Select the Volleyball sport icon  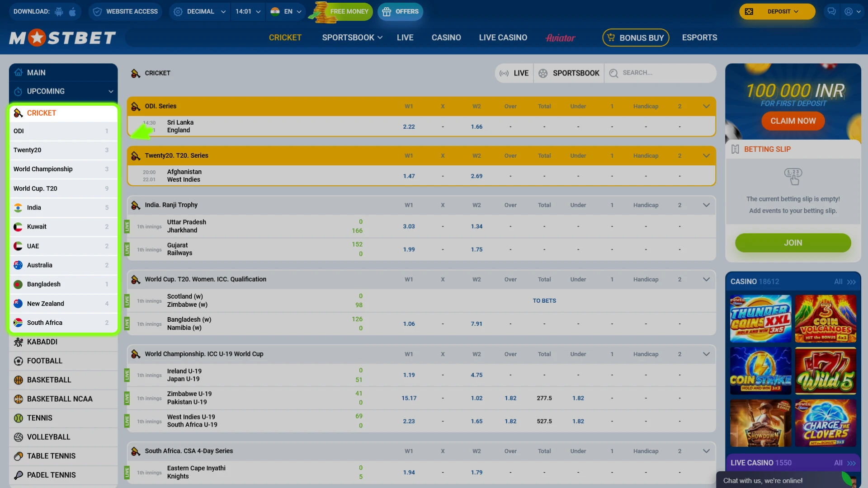(x=18, y=437)
